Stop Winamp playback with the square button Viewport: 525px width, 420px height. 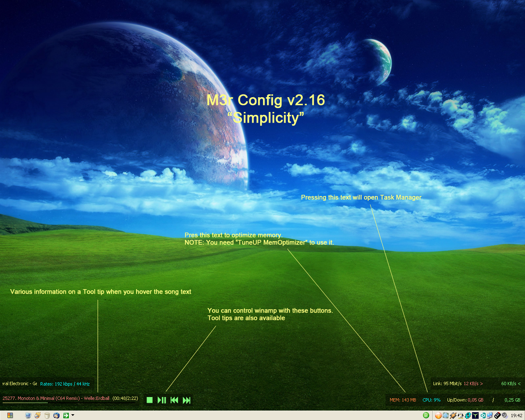coord(150,400)
